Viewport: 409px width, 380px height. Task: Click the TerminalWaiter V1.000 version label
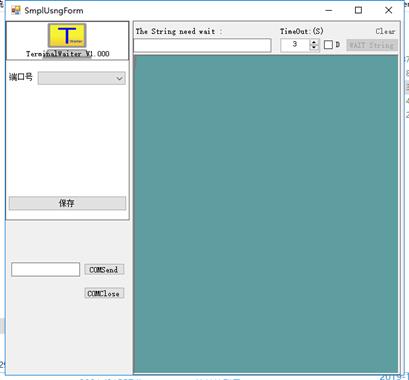tap(68, 54)
